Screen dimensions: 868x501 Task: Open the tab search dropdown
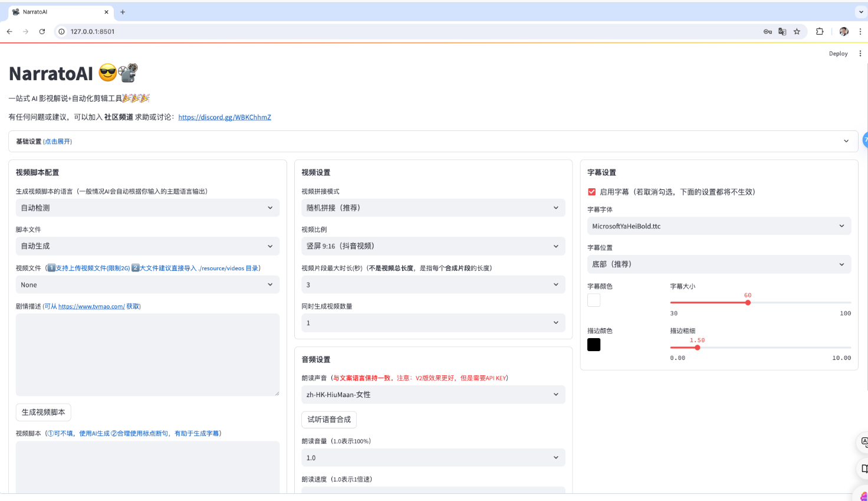(x=861, y=12)
